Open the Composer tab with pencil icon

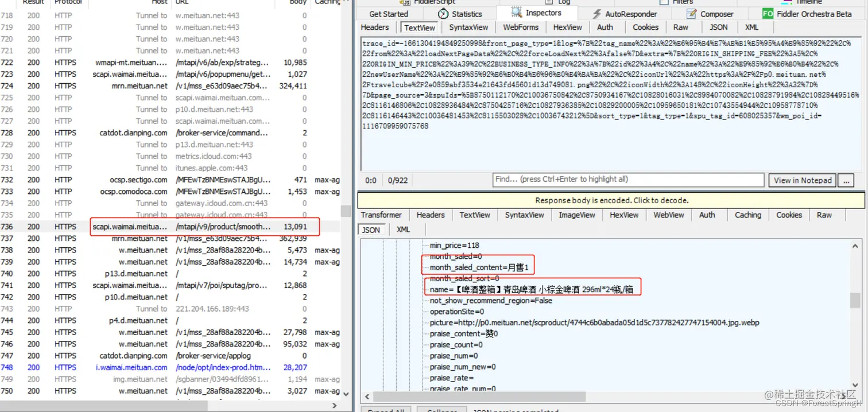709,14
